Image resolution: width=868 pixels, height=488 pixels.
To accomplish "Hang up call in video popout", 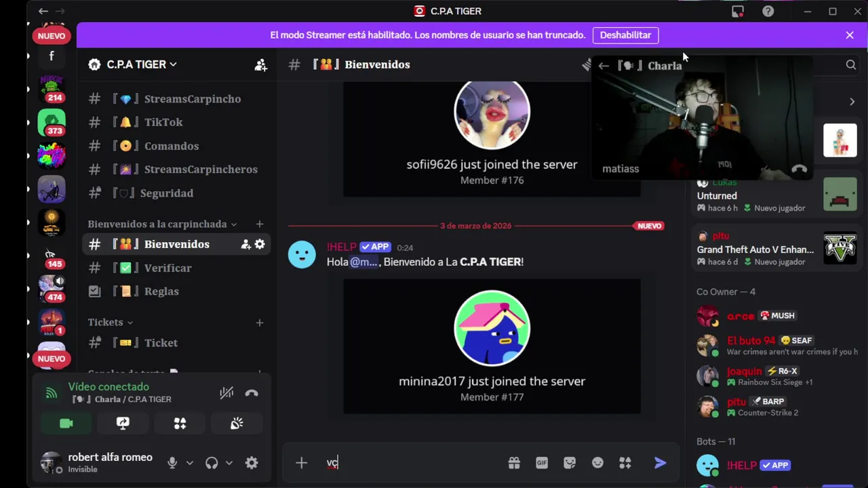I will [x=799, y=169].
